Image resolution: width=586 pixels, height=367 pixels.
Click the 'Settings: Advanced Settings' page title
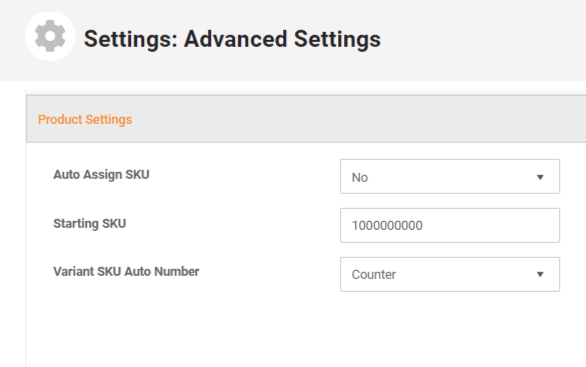coord(232,39)
